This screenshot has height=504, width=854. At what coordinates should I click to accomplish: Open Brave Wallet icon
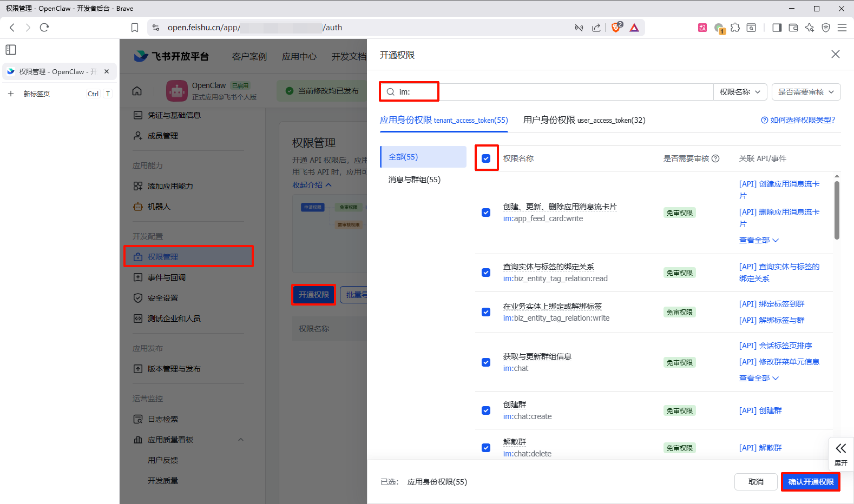(x=793, y=28)
